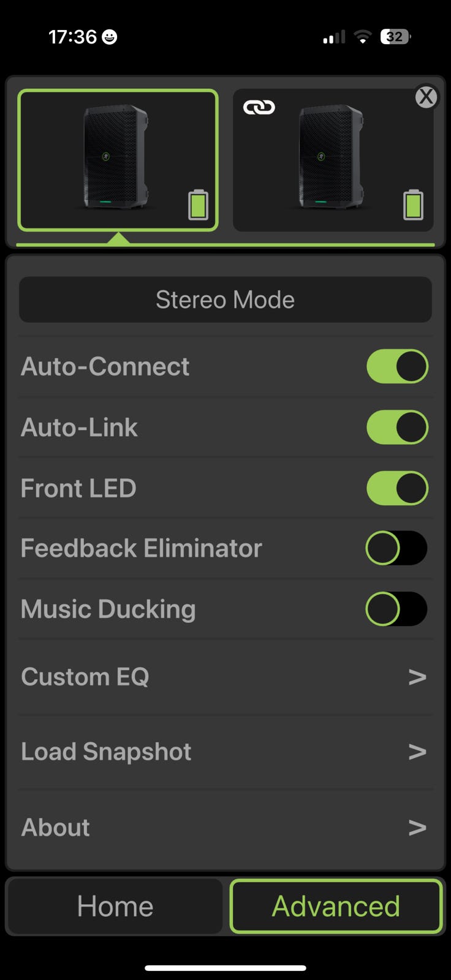The width and height of the screenshot is (451, 980).
Task: Tap the linked speaker's battery icon
Action: tap(413, 205)
